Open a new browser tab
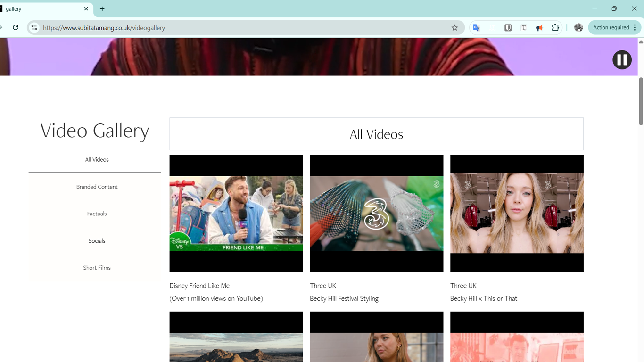 pos(102,9)
